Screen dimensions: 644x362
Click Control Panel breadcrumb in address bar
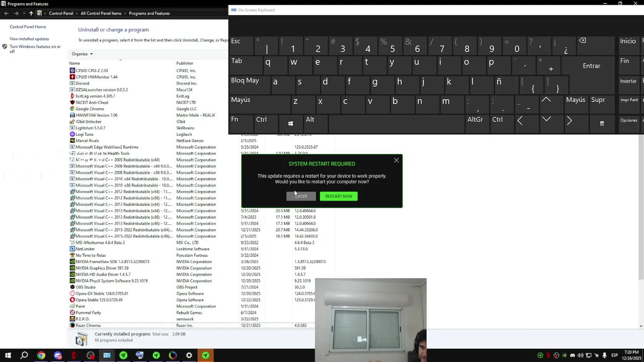[61, 13]
